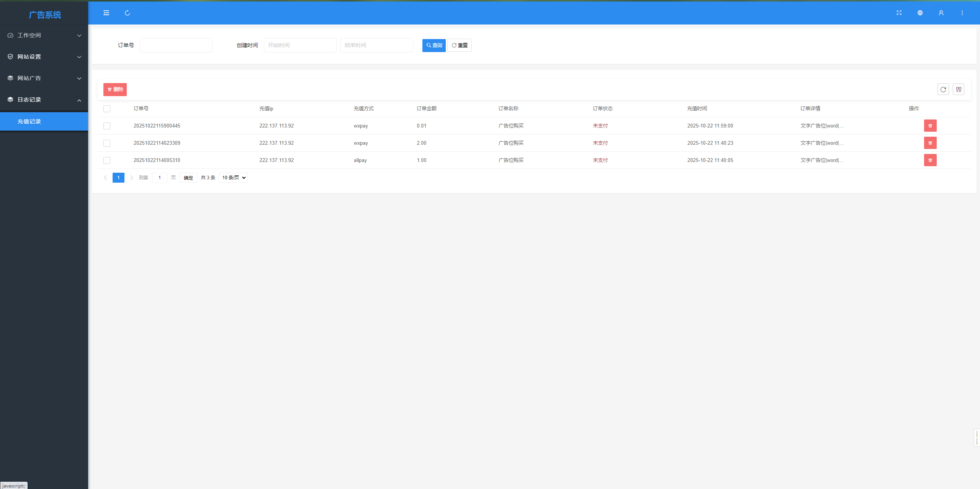This screenshot has width=980, height=489.
Task: Delete the alipay order using trash icon
Action: click(930, 160)
